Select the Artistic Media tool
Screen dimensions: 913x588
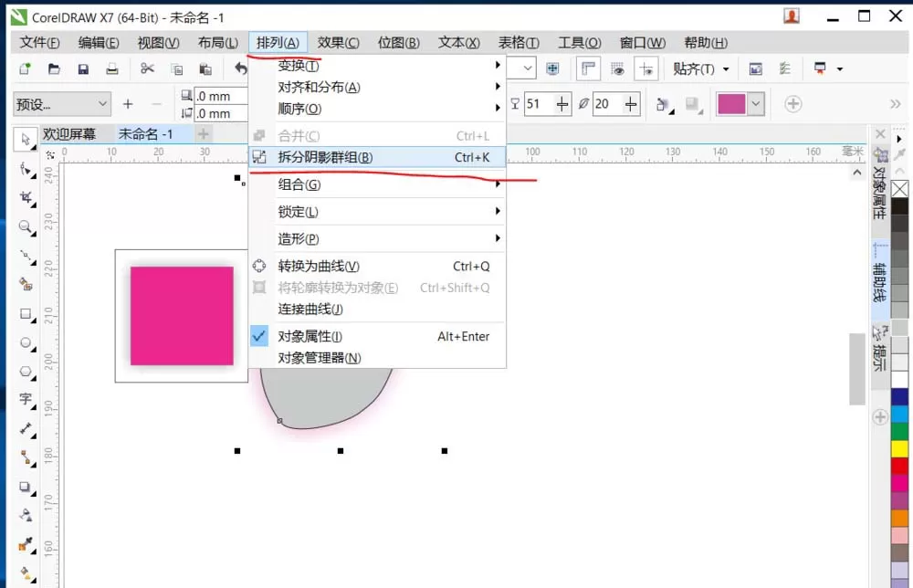[25, 284]
